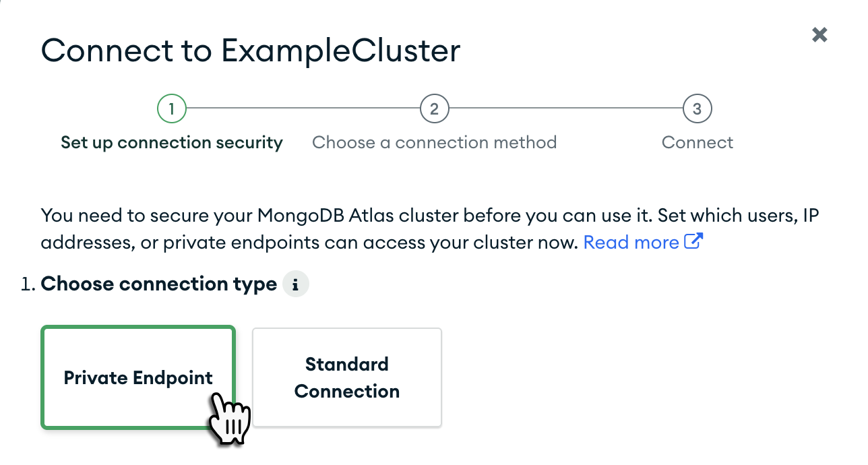The image size is (868, 465).
Task: Select the Standard Connection connection type
Action: point(346,377)
